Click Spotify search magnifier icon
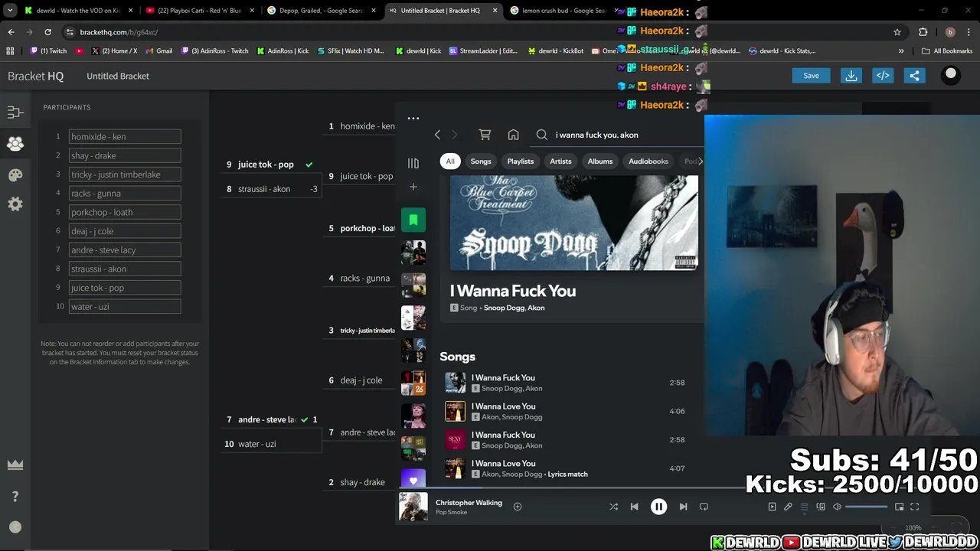Image resolution: width=980 pixels, height=551 pixels. point(542,135)
